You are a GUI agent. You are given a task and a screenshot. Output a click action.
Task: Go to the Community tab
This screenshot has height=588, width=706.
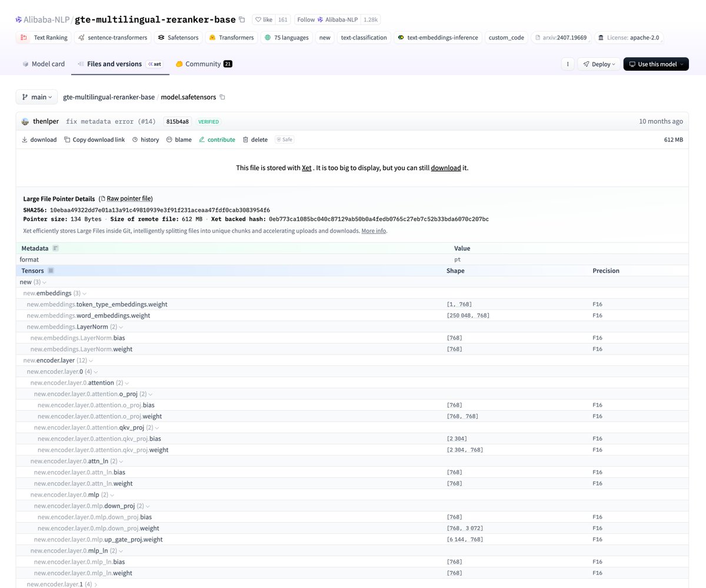point(204,64)
